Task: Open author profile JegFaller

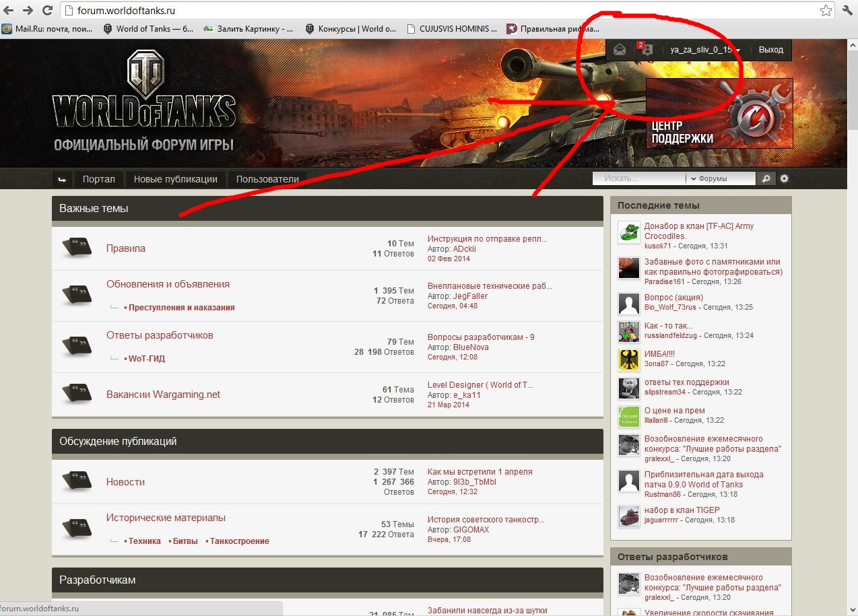Action: point(470,296)
